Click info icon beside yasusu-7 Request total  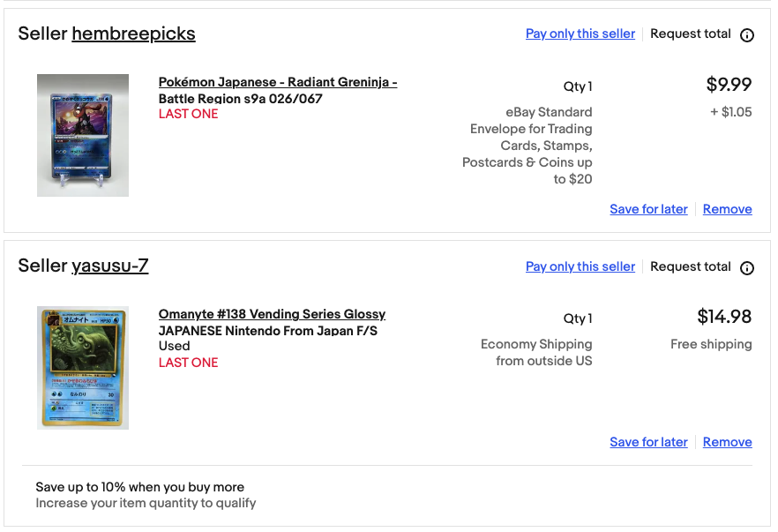click(x=747, y=268)
